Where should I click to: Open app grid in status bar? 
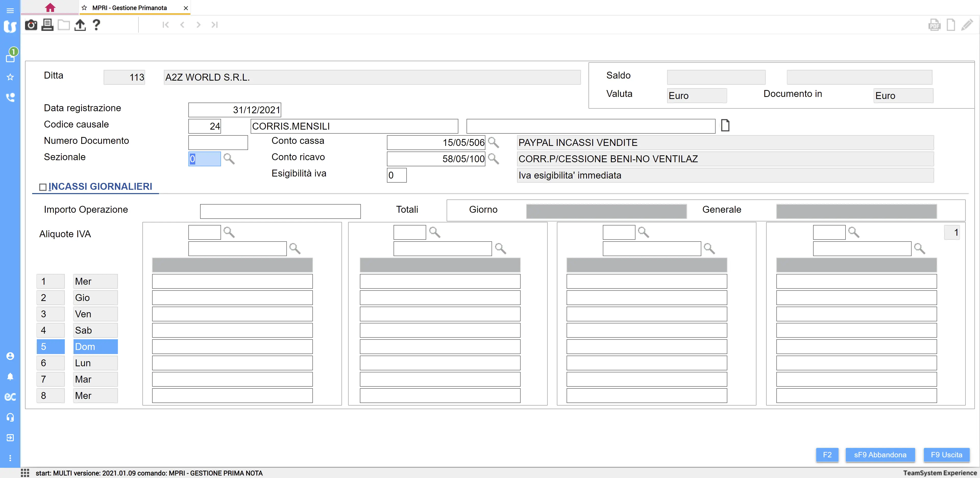[x=25, y=473]
